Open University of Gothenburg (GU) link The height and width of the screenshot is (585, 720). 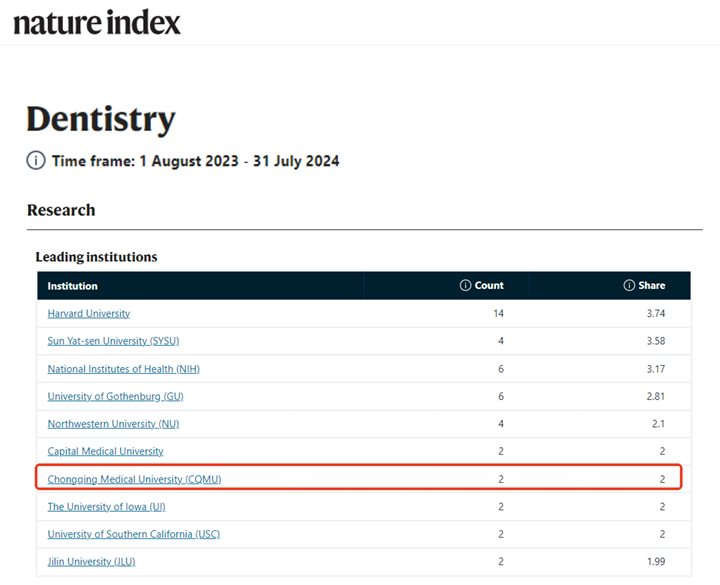pos(115,396)
